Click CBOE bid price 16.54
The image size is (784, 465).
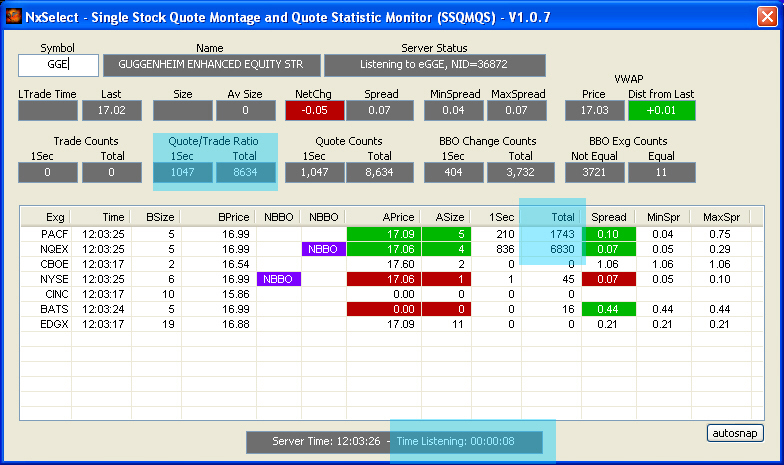pyautogui.click(x=236, y=264)
